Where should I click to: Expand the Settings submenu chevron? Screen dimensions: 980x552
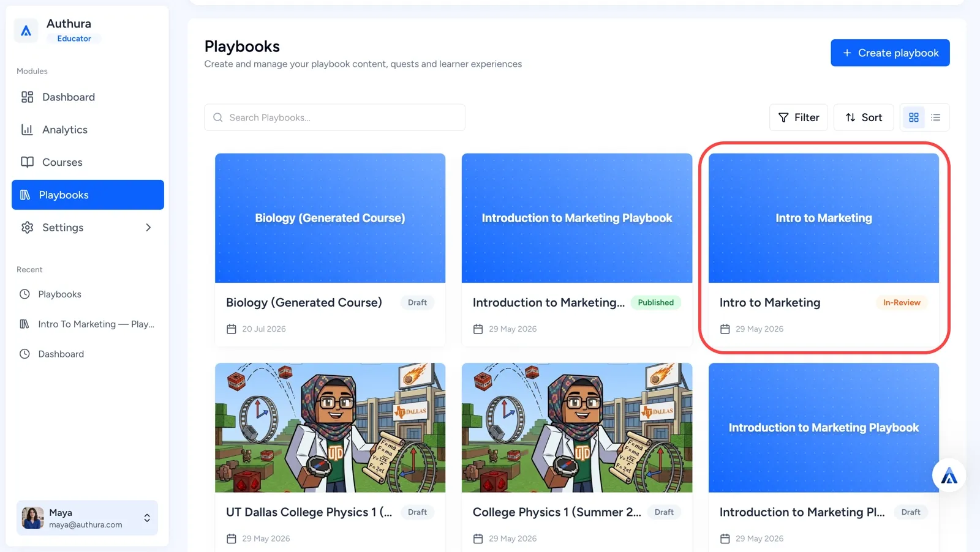pos(148,228)
